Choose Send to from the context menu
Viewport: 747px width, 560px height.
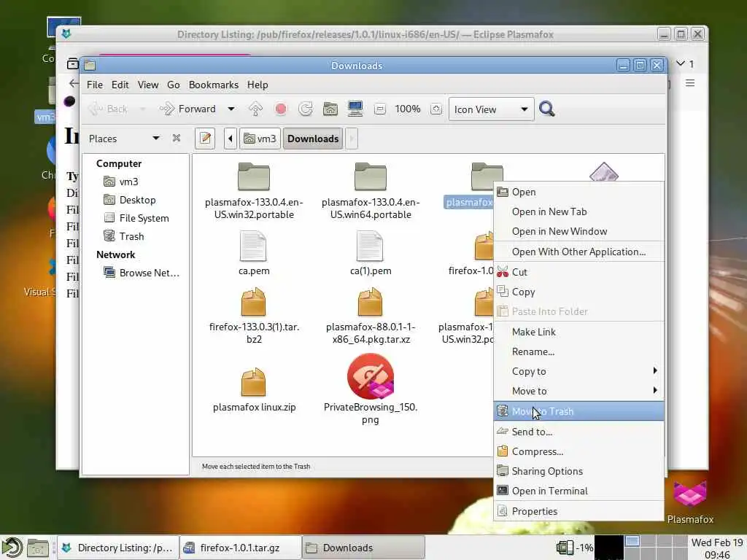578,432
